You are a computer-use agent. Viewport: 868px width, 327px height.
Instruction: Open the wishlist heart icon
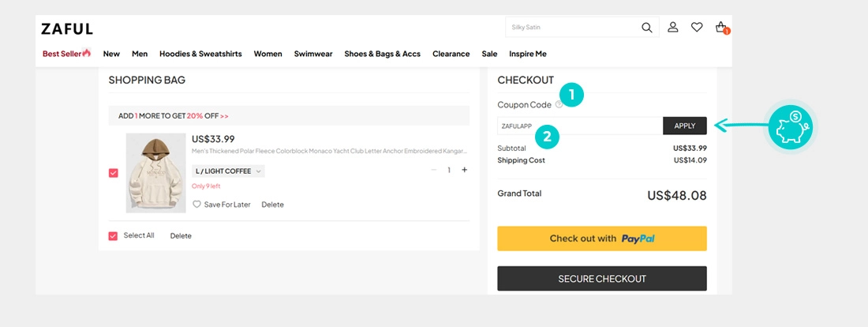(697, 27)
